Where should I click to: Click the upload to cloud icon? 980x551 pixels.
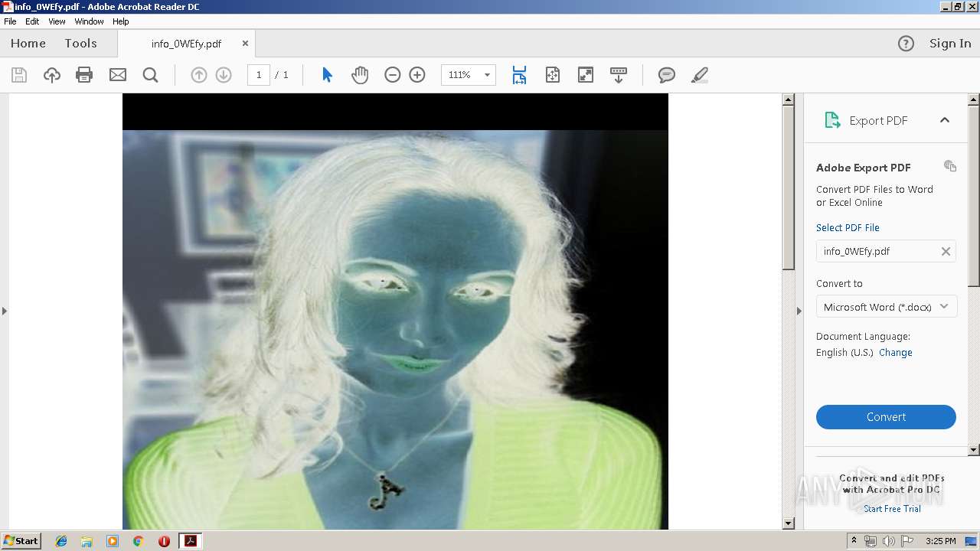(x=51, y=75)
